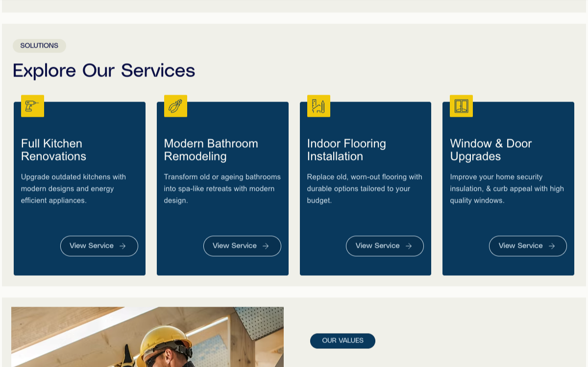Click the SOLUTIONS badge
The width and height of the screenshot is (588, 367).
pos(39,46)
